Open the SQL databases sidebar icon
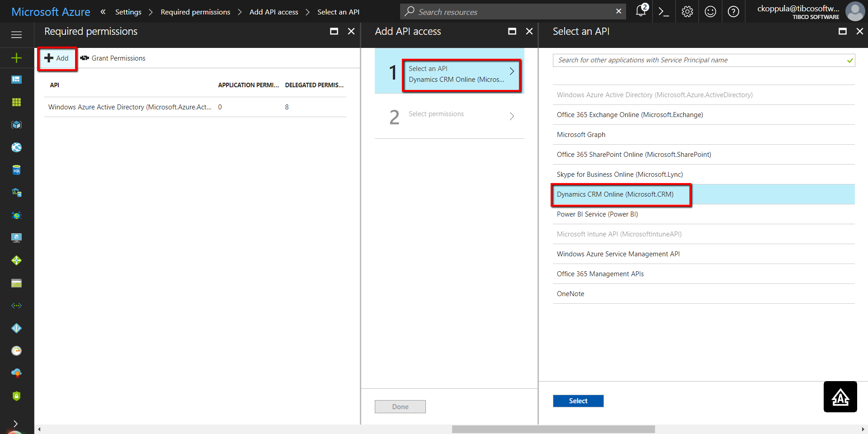Screen dimensions: 868x434 [x=17, y=170]
